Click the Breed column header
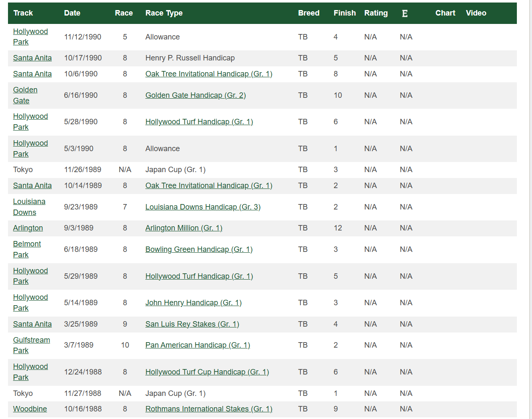 coord(308,13)
